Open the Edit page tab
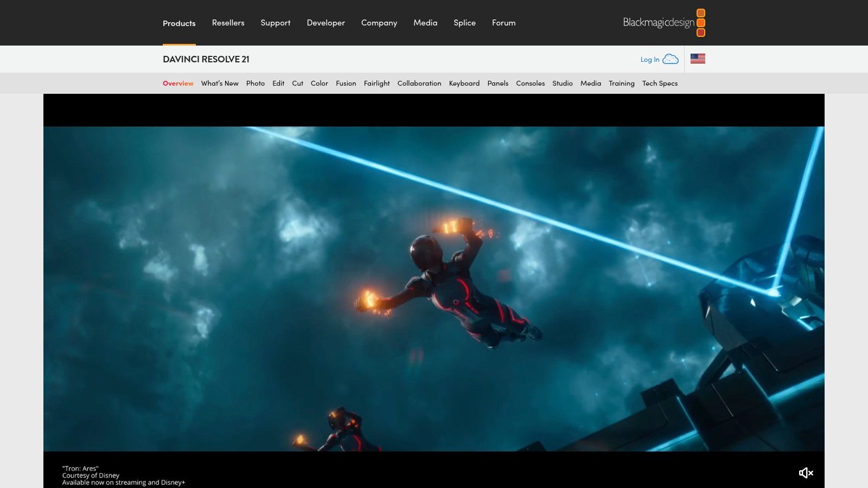Image resolution: width=868 pixels, height=488 pixels. 278,84
